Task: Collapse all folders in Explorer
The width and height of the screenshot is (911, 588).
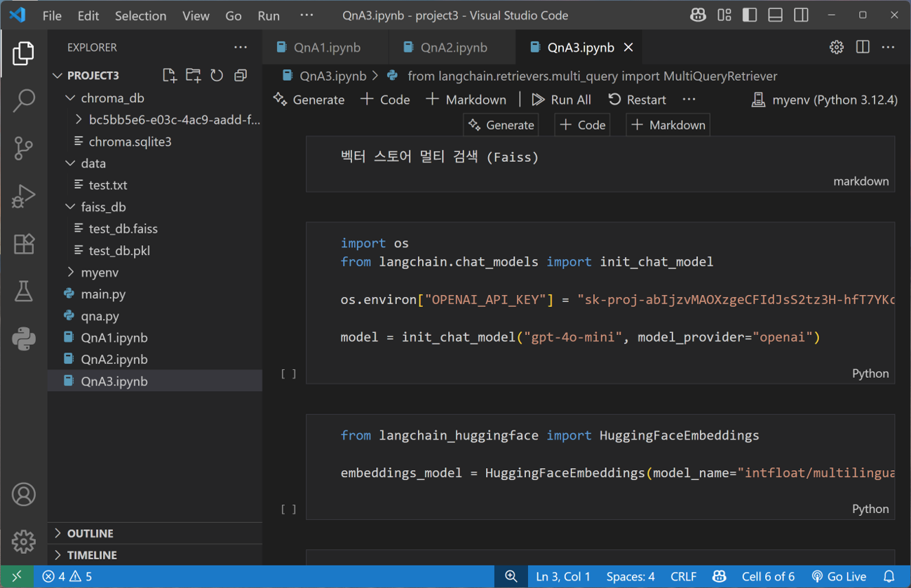Action: click(241, 75)
